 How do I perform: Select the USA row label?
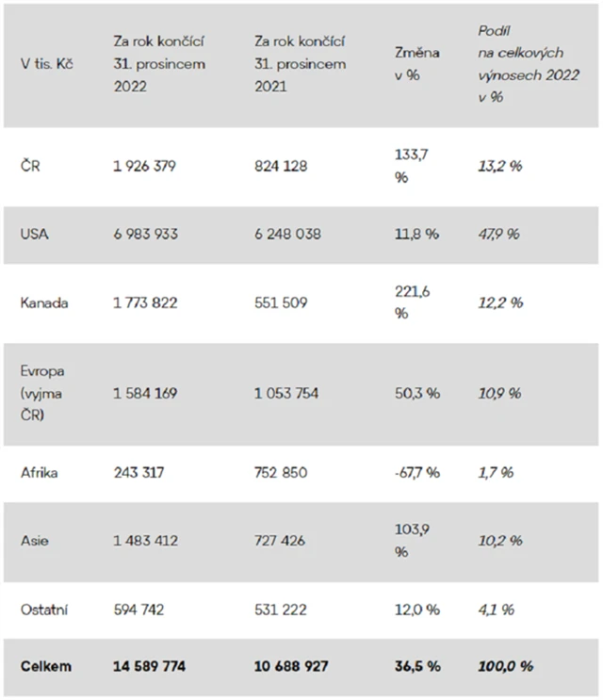coord(35,235)
